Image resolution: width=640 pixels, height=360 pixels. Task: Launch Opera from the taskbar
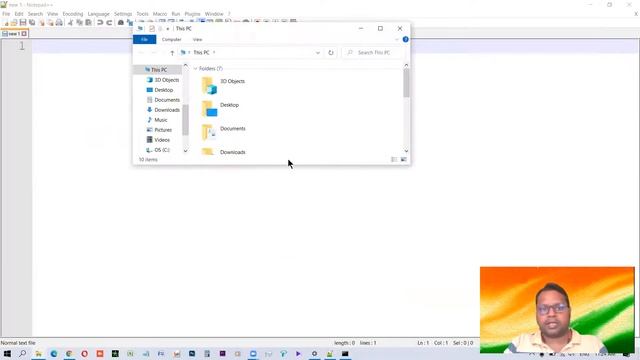(x=84, y=353)
